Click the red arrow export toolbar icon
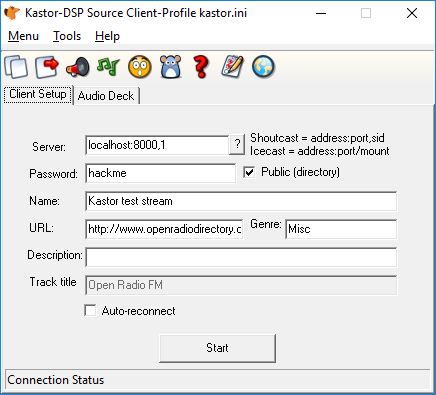 [x=47, y=67]
